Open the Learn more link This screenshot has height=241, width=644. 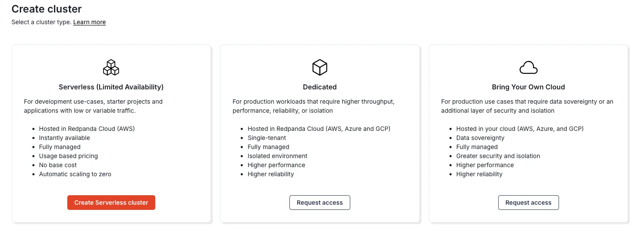click(x=89, y=22)
